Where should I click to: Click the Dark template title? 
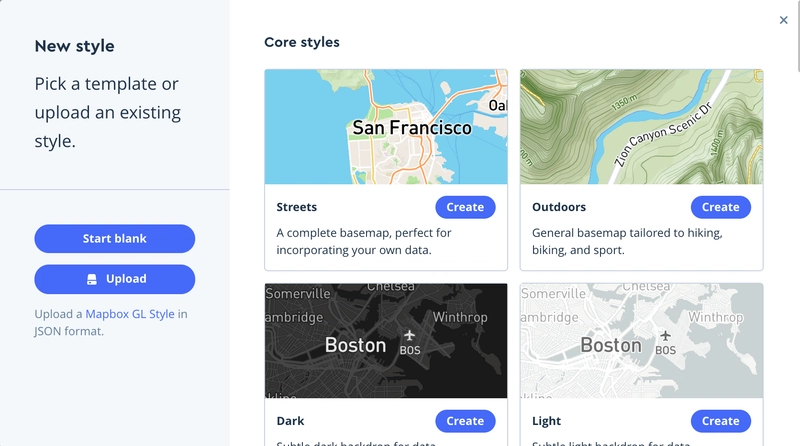pos(290,421)
